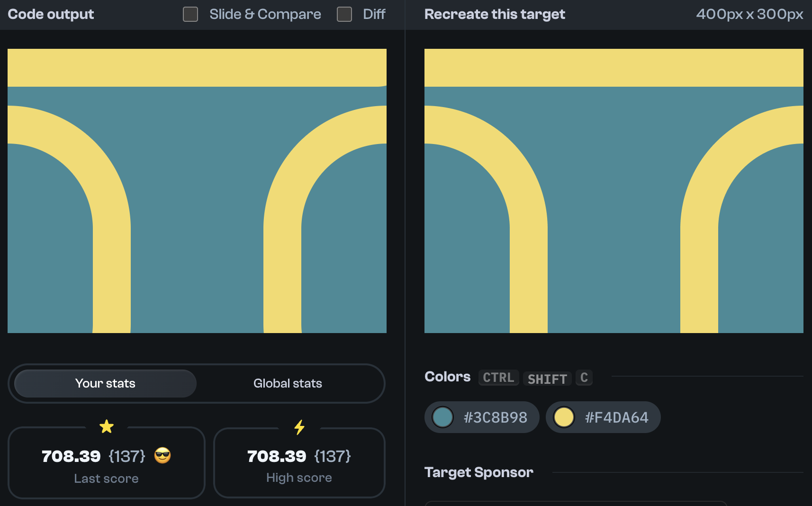Copy the yellow color #F4DA64
Viewport: 812px width, 506px height.
click(603, 417)
